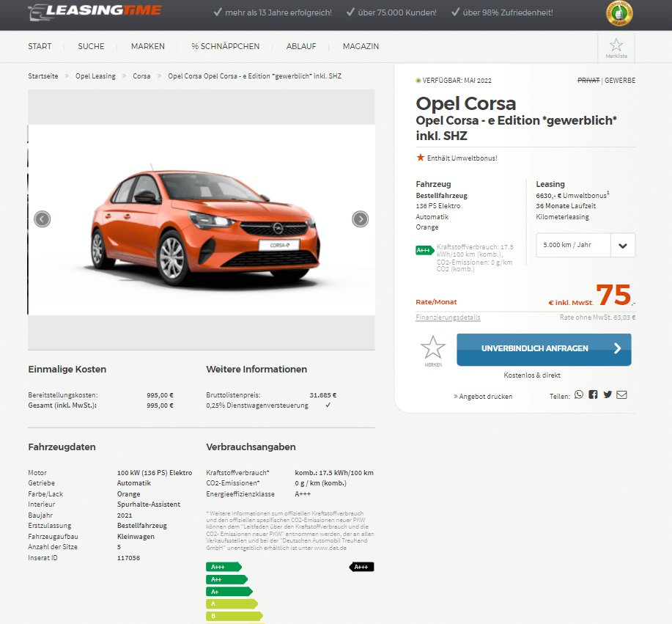This screenshot has width=672, height=624.
Task: Click the orange Opel Corsa car image
Action: 205,227
